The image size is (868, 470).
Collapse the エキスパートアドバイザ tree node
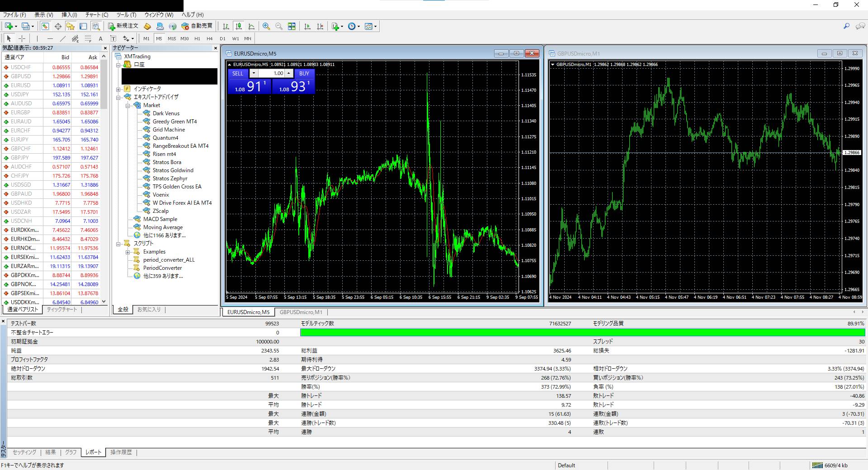point(118,97)
